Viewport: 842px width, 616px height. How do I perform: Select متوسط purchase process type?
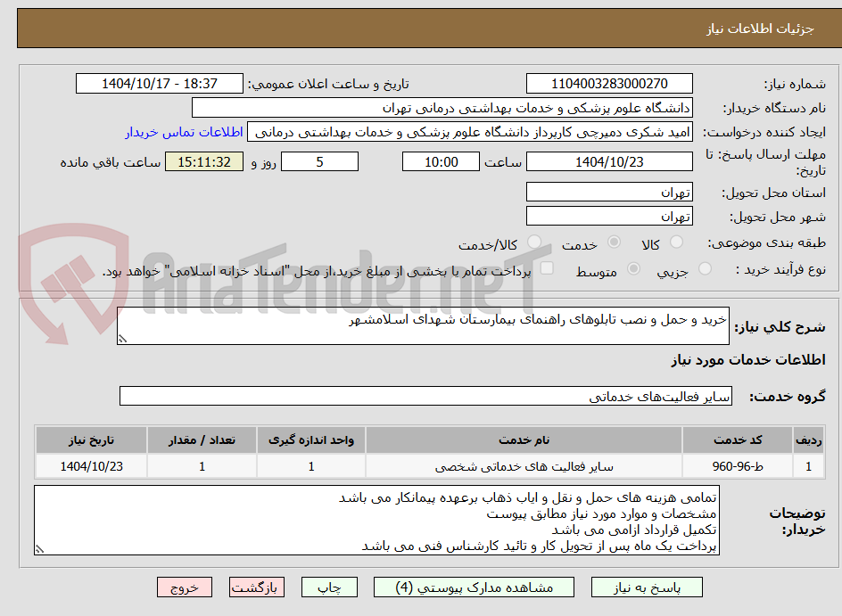(634, 267)
